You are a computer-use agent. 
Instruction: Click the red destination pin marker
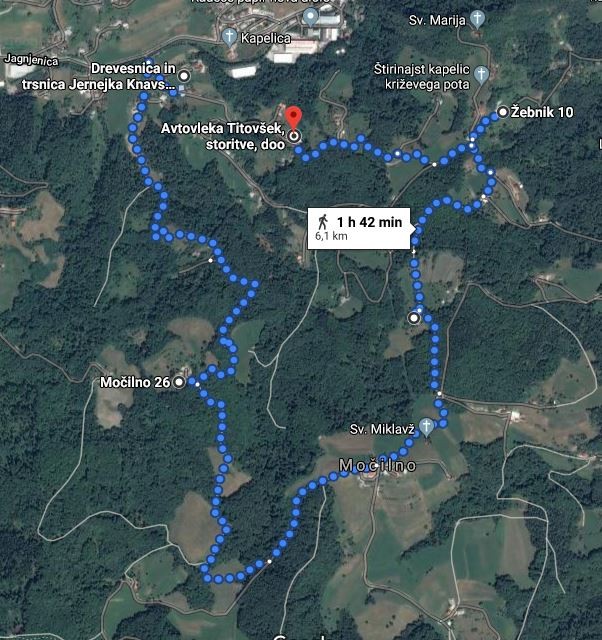[x=293, y=118]
